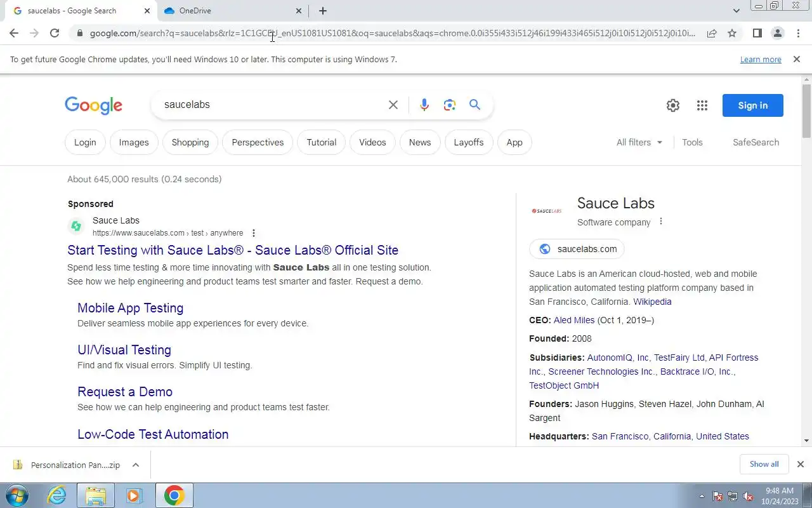Open Windows Explorer folder in taskbar
This screenshot has height=508, width=812.
pos(95,495)
